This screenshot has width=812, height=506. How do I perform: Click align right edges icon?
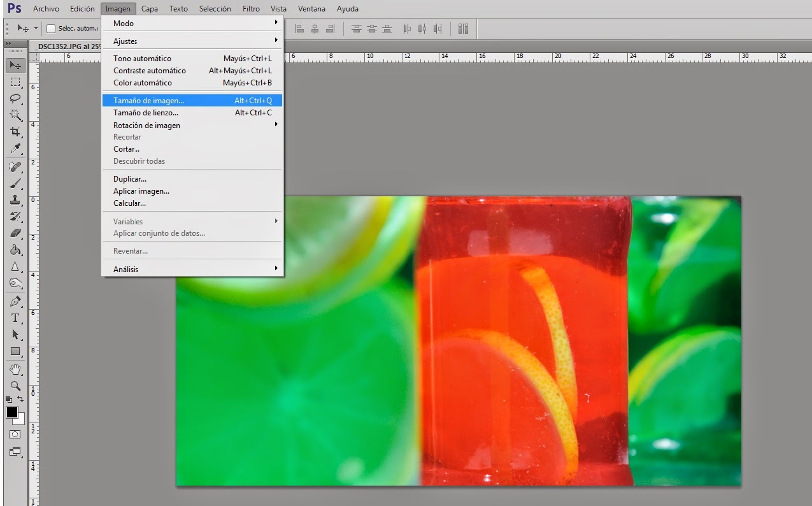point(331,28)
